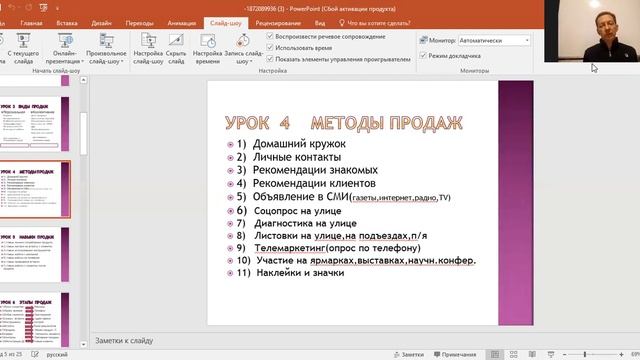This screenshot has height=360, width=640.
Task: Click the Redo icon in title bar
Action: click(x=29, y=8)
